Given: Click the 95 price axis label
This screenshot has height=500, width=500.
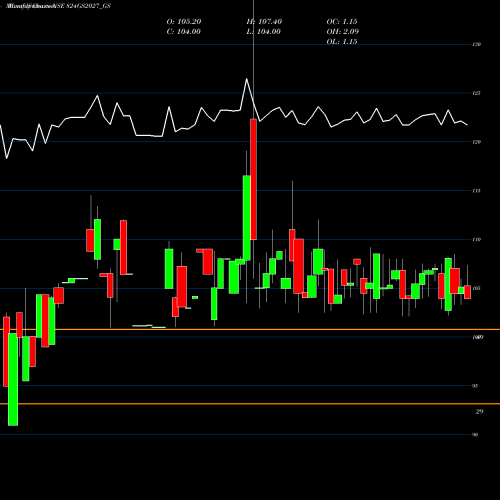Looking at the screenshot, I should 475,386.
